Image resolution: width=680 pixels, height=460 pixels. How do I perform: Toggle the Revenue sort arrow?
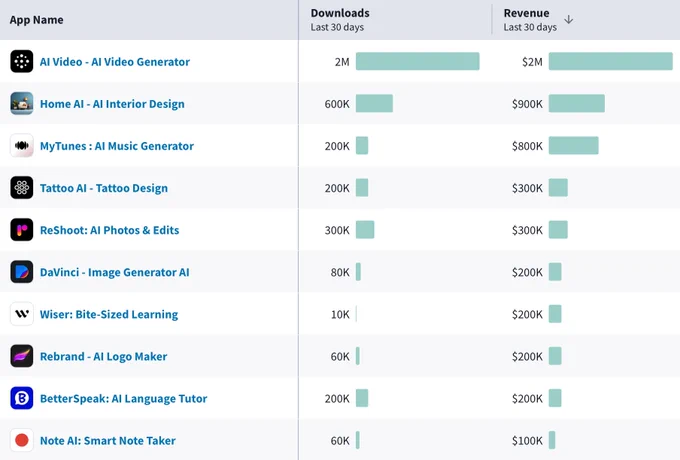(569, 20)
